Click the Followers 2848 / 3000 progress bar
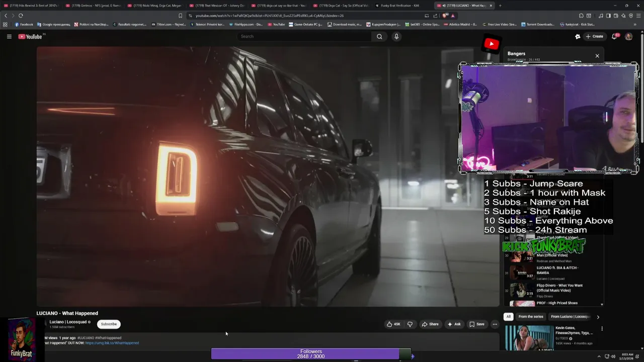This screenshot has width=644, height=362. coord(311,354)
